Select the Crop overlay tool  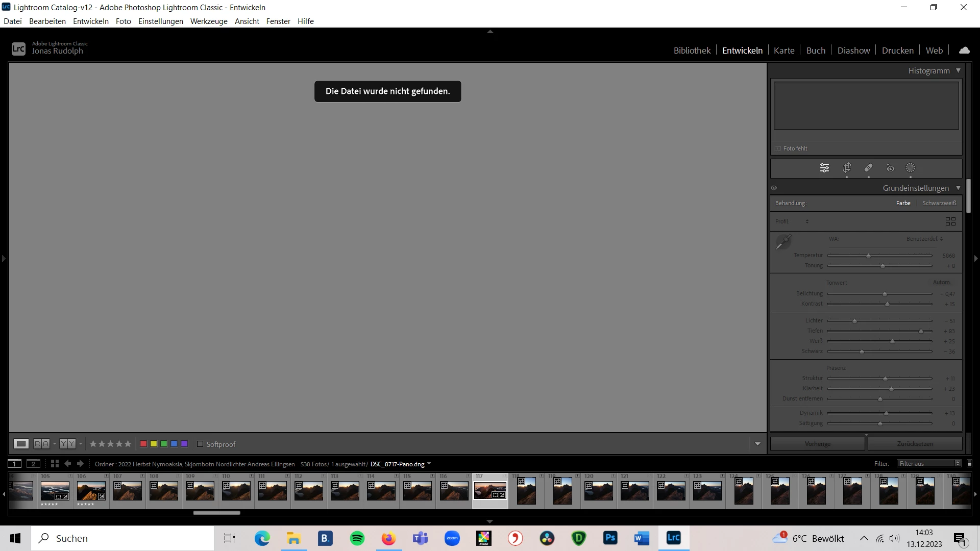(847, 168)
